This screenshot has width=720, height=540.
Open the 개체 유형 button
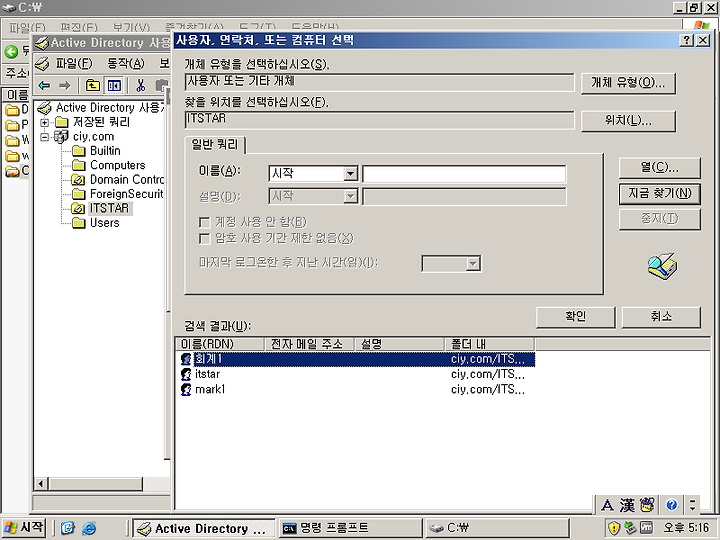(628, 83)
